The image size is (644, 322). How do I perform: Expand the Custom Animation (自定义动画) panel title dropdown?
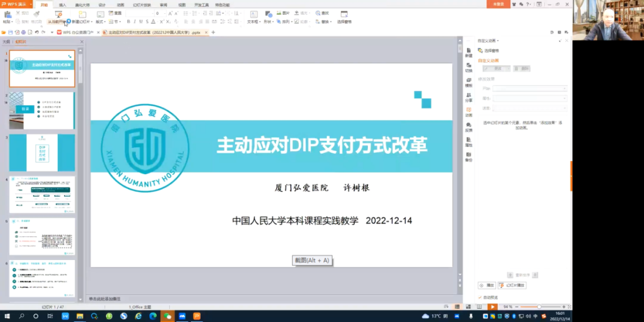coord(498,41)
